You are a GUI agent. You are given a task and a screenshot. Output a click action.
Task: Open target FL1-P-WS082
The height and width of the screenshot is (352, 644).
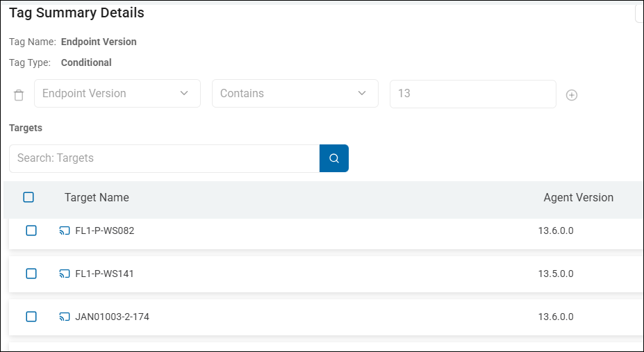(105, 231)
